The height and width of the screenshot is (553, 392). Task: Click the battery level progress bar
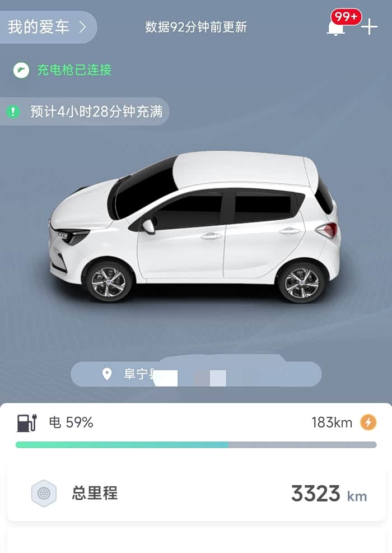click(x=196, y=445)
